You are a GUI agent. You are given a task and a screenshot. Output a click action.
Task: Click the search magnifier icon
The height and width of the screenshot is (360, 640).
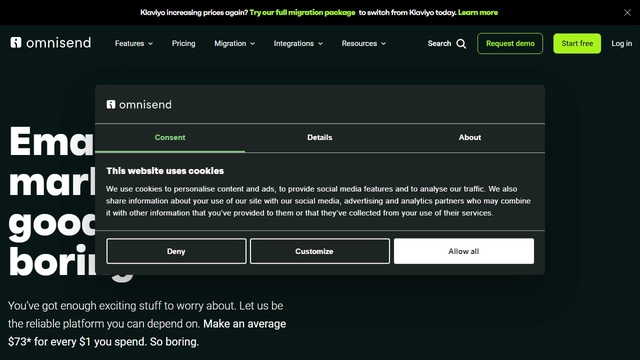point(461,44)
